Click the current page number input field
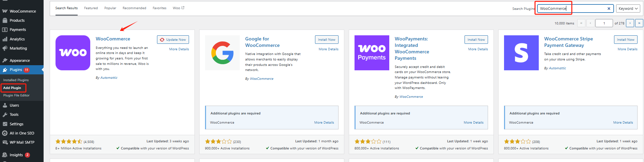This screenshot has width=644, height=162. pos(604,23)
